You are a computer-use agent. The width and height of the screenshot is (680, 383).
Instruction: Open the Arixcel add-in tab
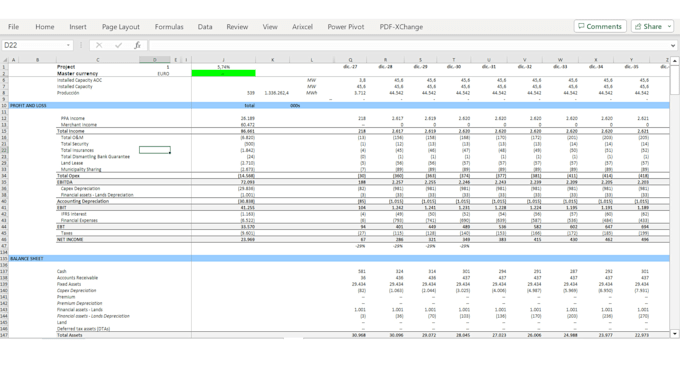[302, 27]
